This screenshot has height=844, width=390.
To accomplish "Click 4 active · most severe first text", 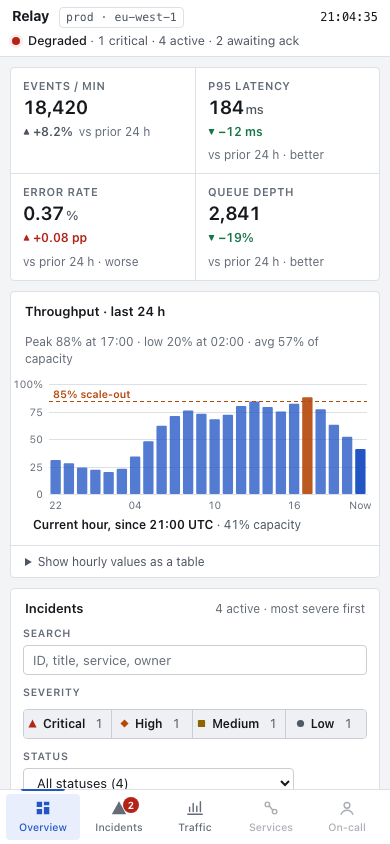I will [x=290, y=609].
